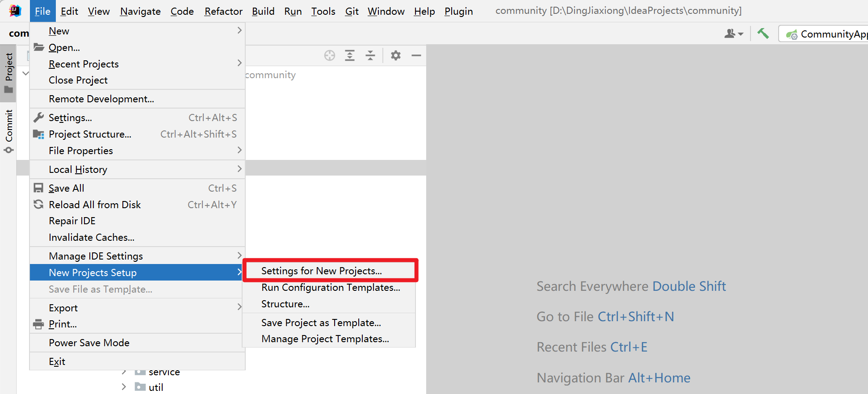Select Reload All from Disk

click(137, 205)
